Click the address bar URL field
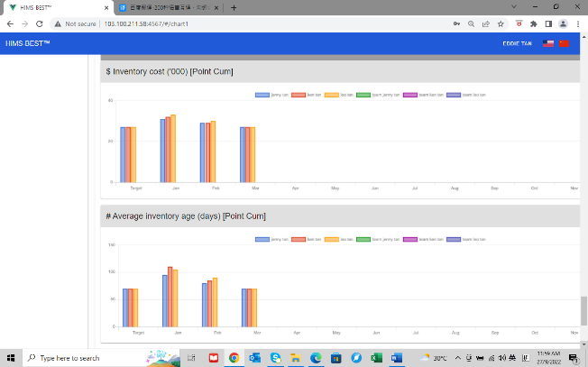This screenshot has width=588, height=367. pyautogui.click(x=225, y=23)
